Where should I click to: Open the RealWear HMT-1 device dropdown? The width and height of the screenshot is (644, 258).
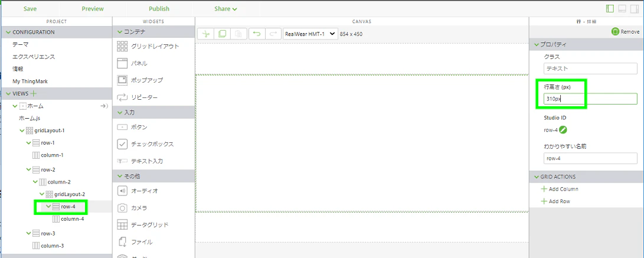[310, 34]
